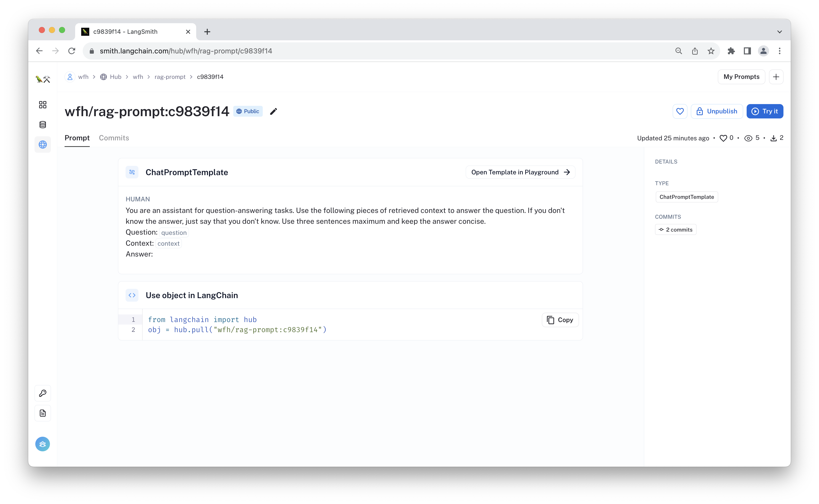Open Template in Playground
Viewport: 819px width, 504px height.
tap(521, 172)
